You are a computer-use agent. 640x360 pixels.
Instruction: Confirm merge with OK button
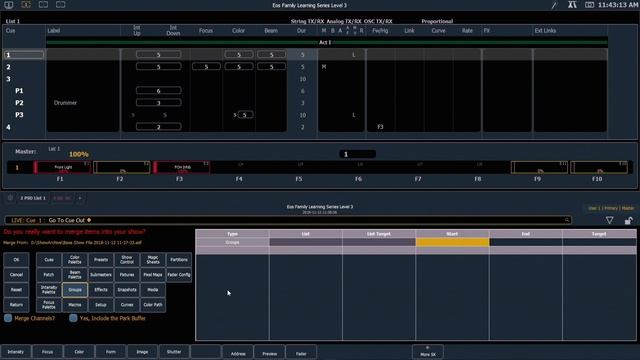16,260
